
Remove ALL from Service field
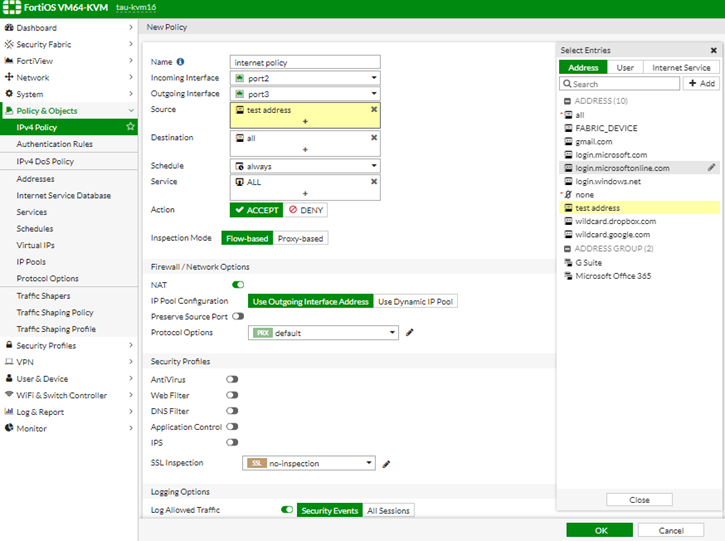(x=374, y=182)
